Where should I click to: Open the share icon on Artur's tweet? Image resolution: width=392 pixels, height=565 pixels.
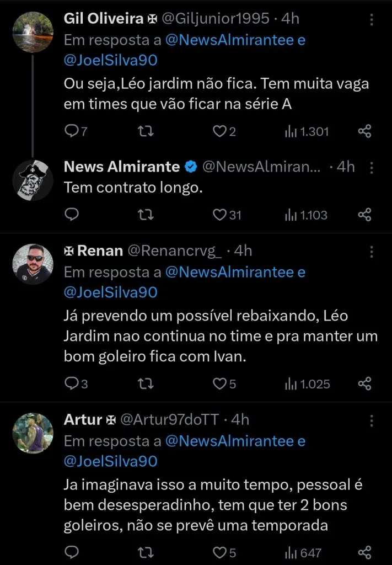pyautogui.click(x=364, y=552)
